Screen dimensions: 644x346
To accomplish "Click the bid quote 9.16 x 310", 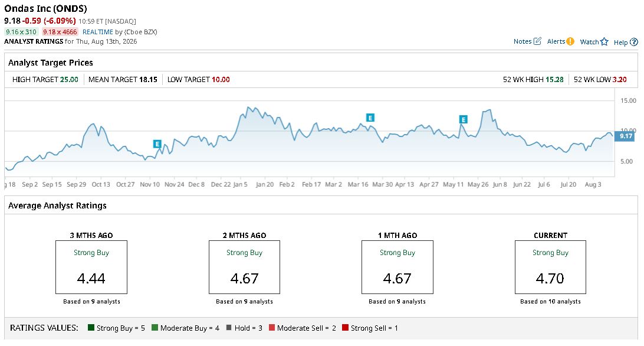I will (x=21, y=32).
